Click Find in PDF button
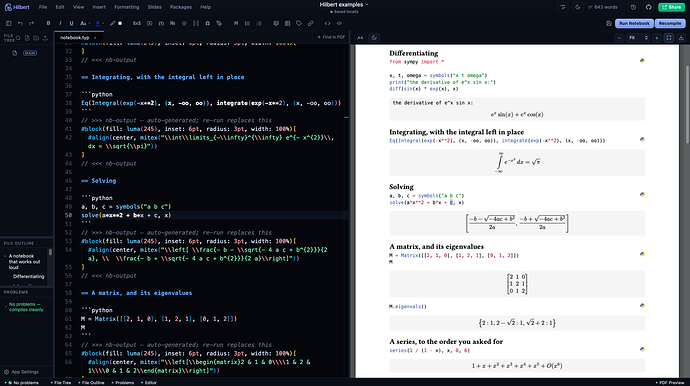This screenshot has height=386, width=690. coord(330,37)
